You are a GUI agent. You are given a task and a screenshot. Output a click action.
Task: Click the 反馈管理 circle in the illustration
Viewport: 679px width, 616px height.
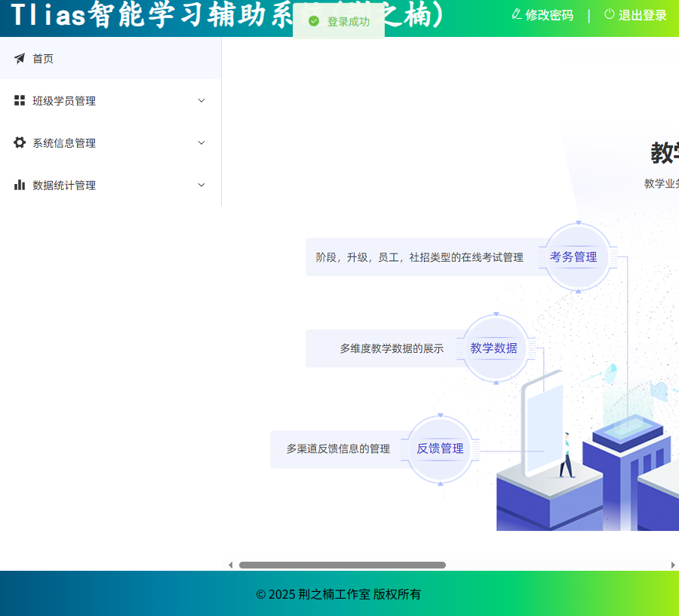pyautogui.click(x=441, y=449)
